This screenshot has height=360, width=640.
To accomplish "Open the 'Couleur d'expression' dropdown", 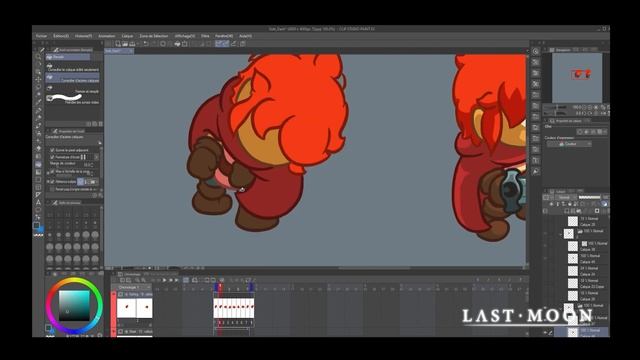I will (x=569, y=144).
